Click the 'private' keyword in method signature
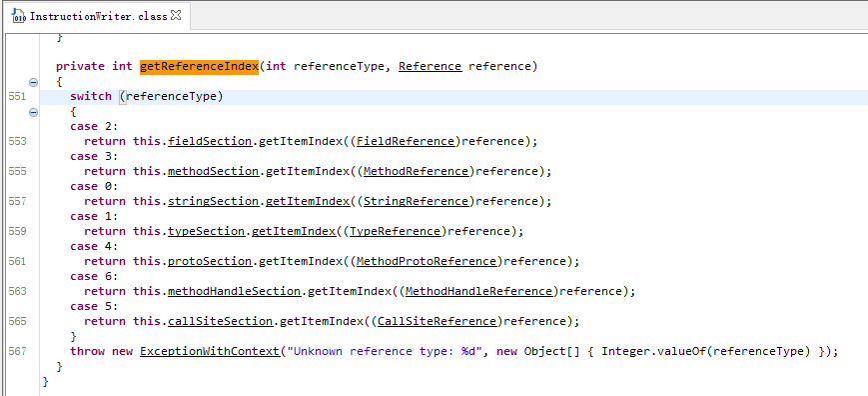Viewport: 868px width, 396px height. [x=80, y=66]
